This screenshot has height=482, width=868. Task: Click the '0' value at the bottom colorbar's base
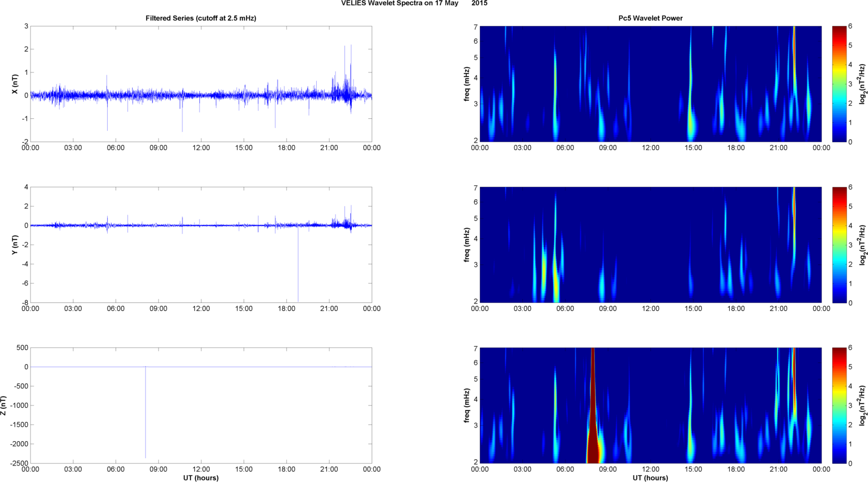tap(850, 463)
